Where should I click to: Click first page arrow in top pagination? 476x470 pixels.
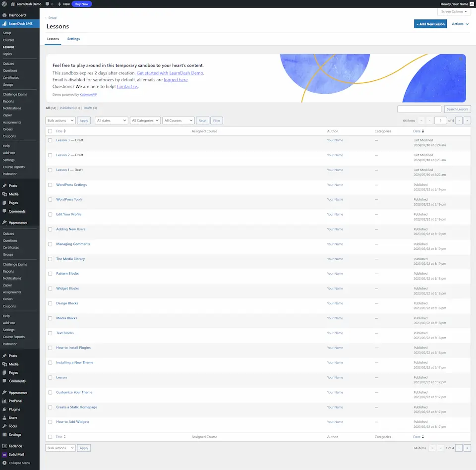pos(421,120)
